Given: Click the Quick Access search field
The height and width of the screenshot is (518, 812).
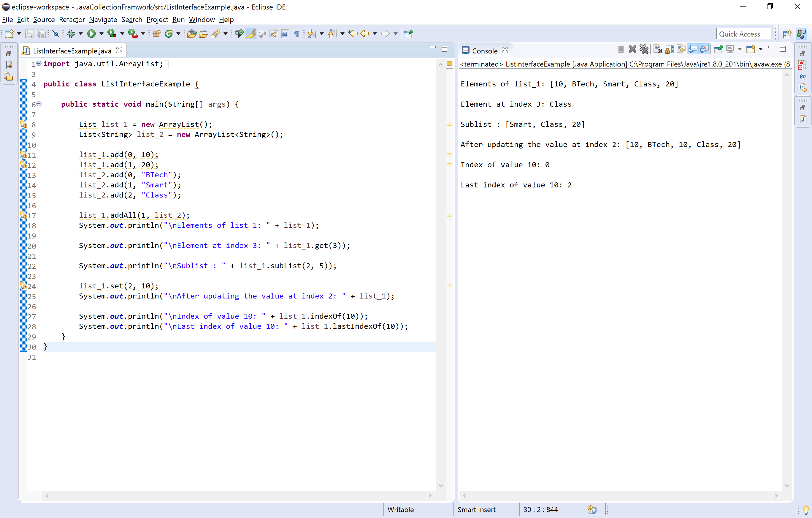Looking at the screenshot, I should (743, 34).
